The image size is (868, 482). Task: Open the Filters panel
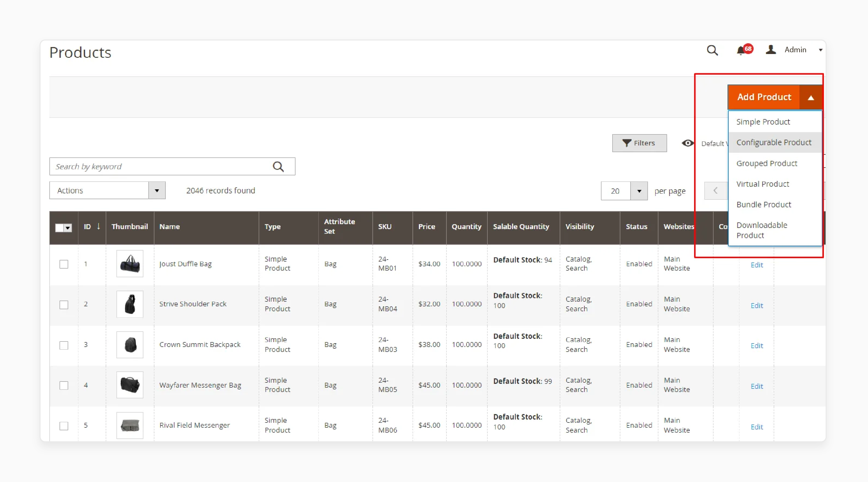coord(639,143)
